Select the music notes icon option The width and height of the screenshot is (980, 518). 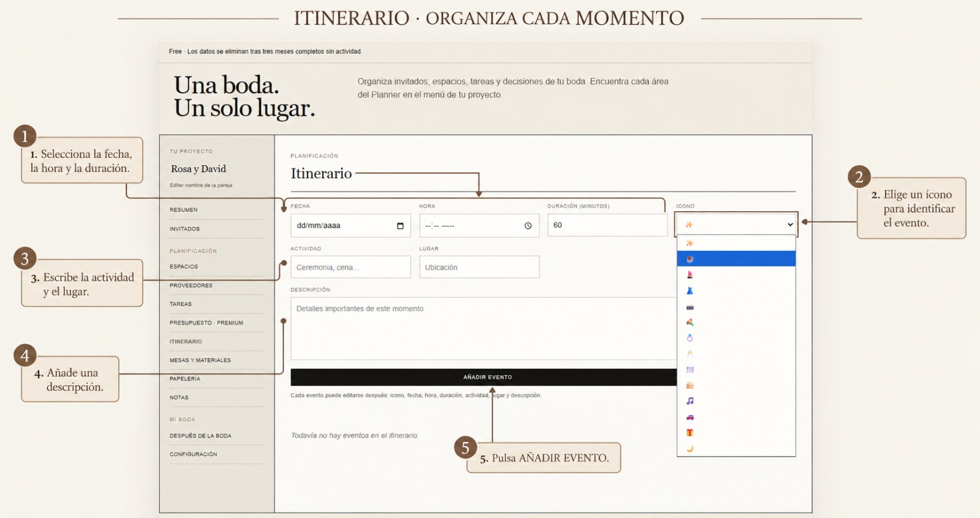736,401
